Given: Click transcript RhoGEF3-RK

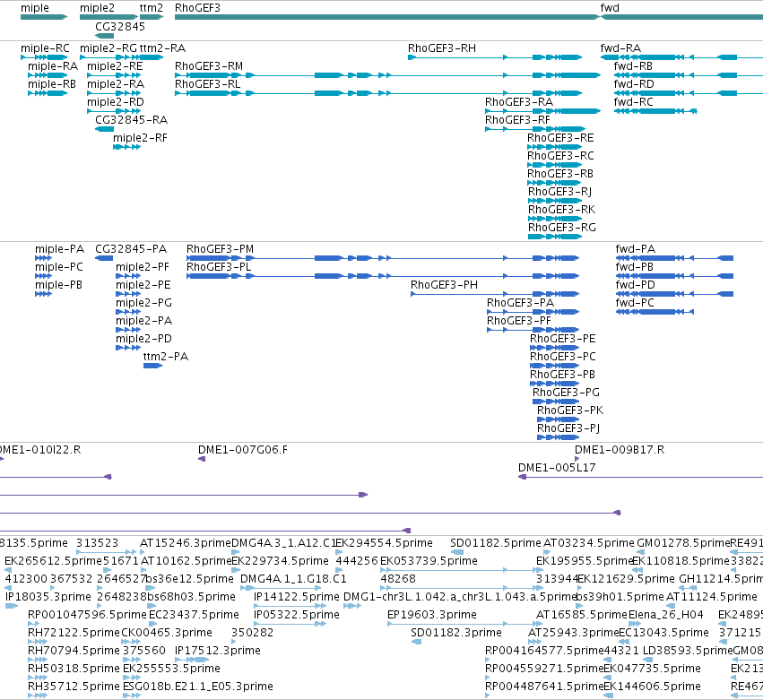Looking at the screenshot, I should [555, 219].
